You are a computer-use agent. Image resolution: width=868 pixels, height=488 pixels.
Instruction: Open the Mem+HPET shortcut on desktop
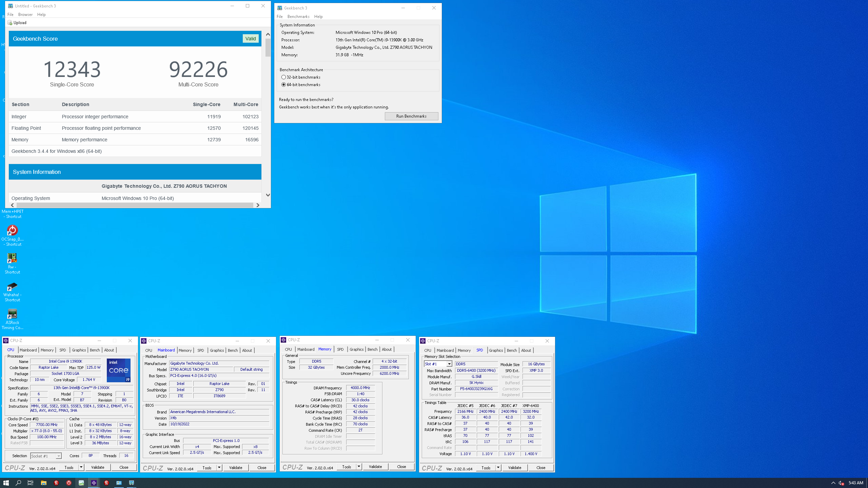[12, 214]
